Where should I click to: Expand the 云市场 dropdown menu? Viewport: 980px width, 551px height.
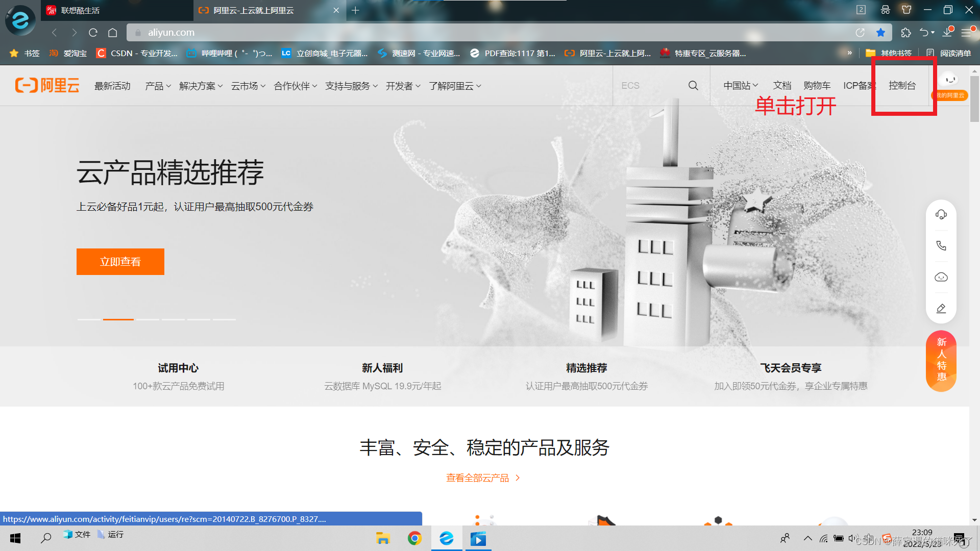tap(248, 86)
